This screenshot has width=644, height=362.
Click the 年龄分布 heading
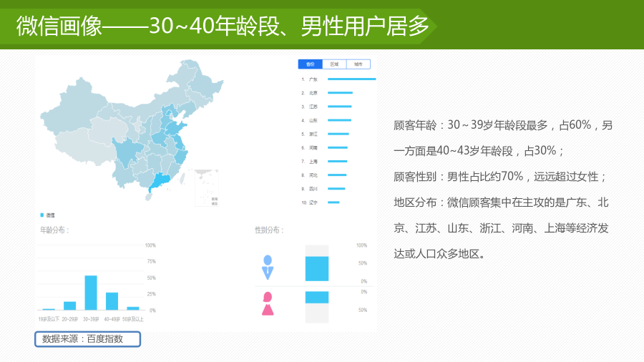tap(54, 230)
